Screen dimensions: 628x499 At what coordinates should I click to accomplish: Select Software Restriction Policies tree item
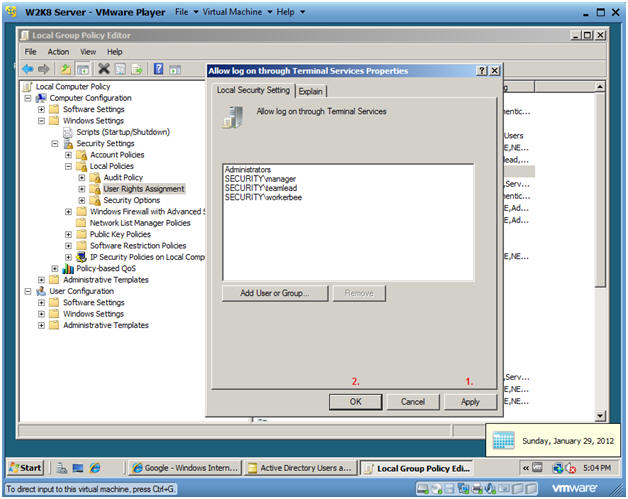click(x=138, y=245)
